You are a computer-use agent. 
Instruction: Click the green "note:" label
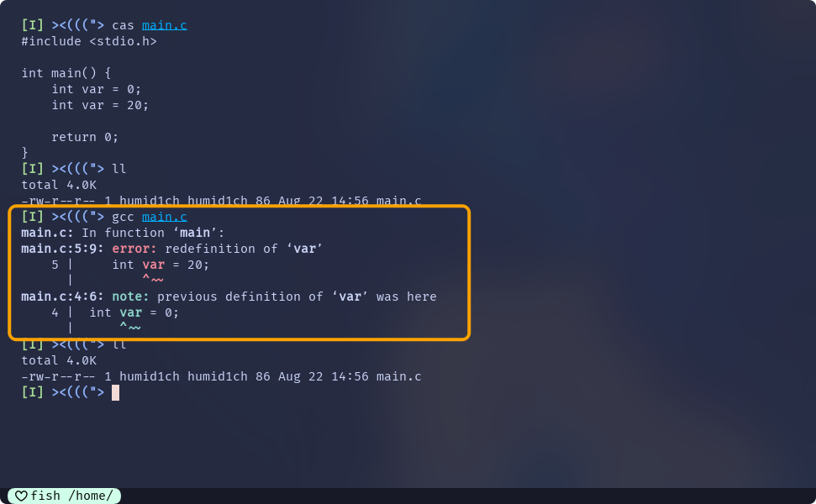130,297
